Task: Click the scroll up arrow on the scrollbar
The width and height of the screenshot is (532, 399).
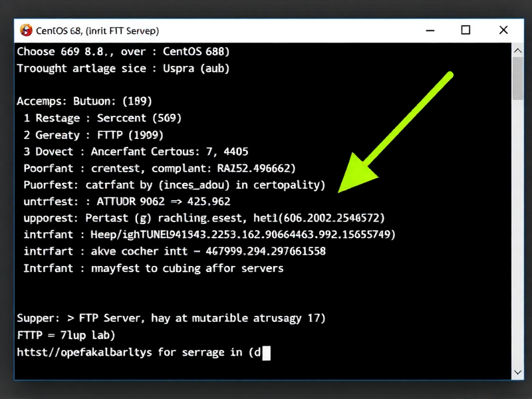Action: (x=518, y=49)
